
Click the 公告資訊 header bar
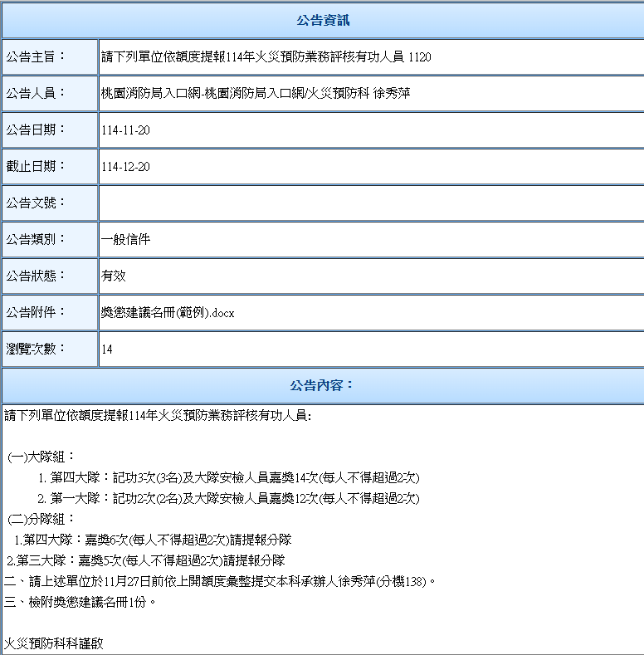click(323, 20)
